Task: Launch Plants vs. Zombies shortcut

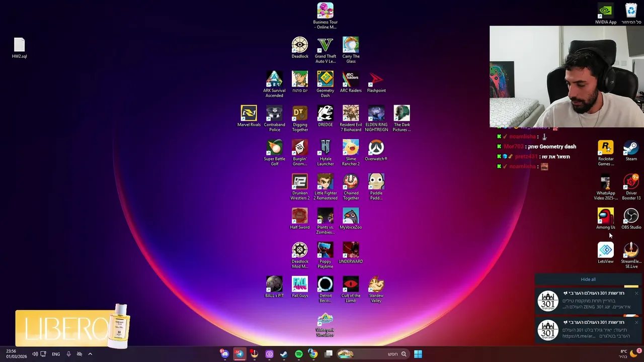Action: [325, 221]
